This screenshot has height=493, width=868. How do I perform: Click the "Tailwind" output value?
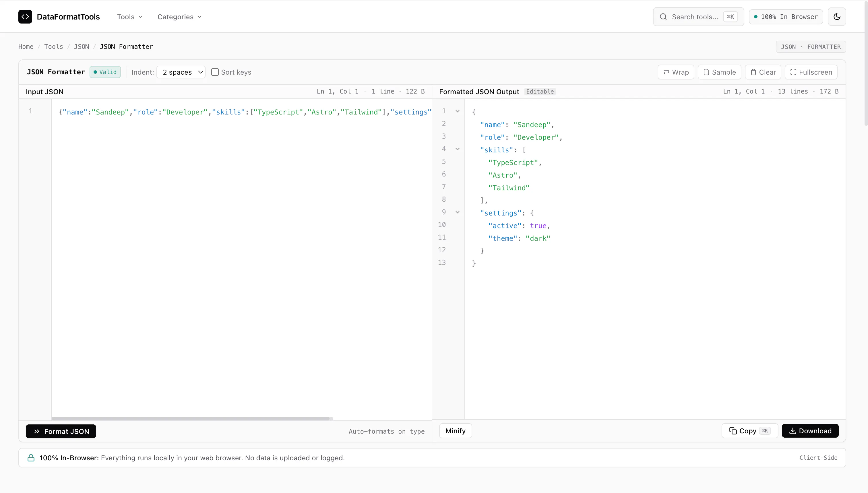[509, 188]
